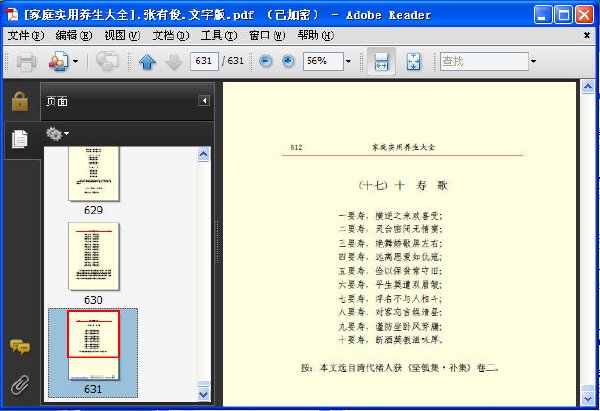Click the heading (十七) 十寿歌
The width and height of the screenshot is (600, 411).
[403, 186]
